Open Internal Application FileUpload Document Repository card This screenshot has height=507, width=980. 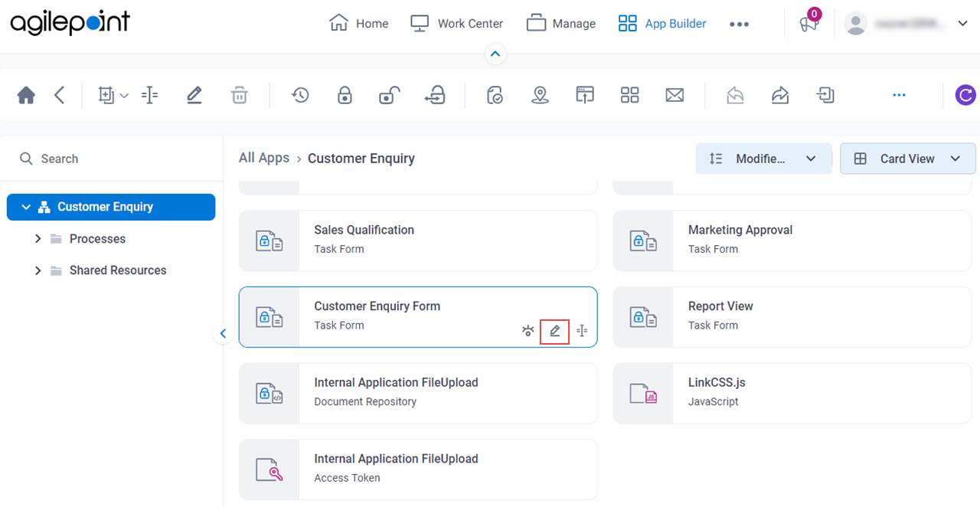(418, 393)
